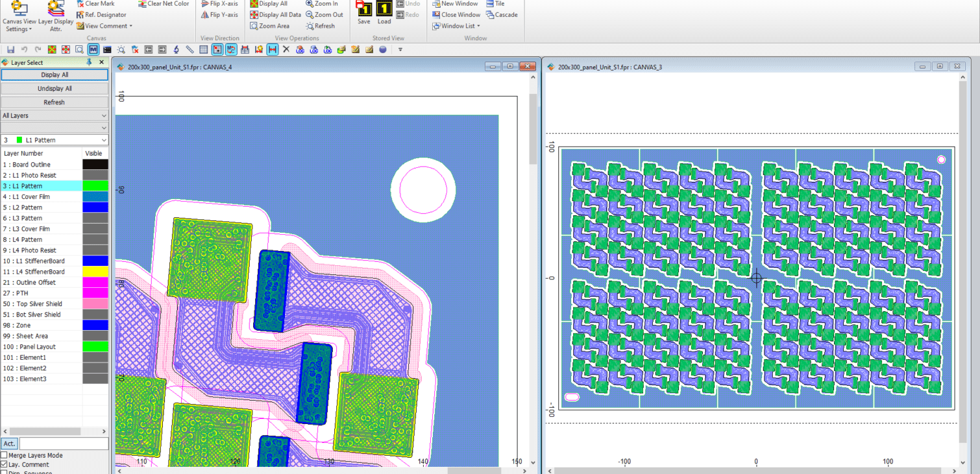Click the Ref. Designator icon
This screenshot has width=980, height=474.
[80, 15]
